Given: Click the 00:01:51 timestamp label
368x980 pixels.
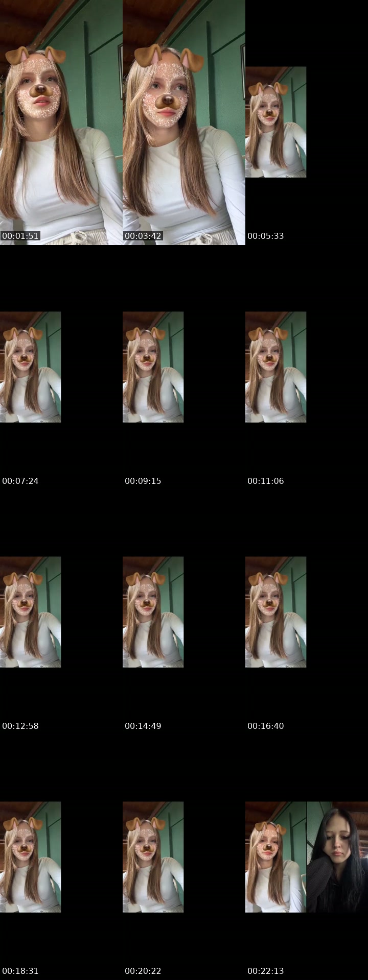Looking at the screenshot, I should 20,236.
